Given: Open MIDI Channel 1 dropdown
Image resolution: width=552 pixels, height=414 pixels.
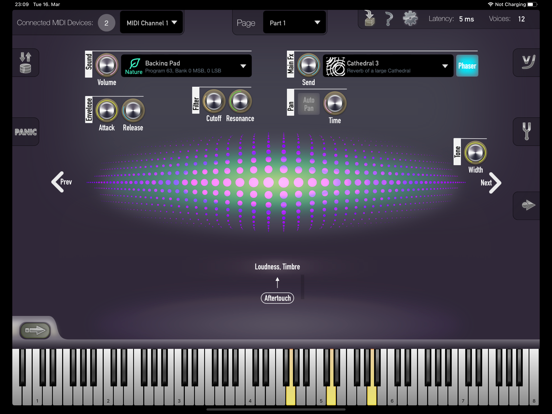Looking at the screenshot, I should click(x=151, y=23).
